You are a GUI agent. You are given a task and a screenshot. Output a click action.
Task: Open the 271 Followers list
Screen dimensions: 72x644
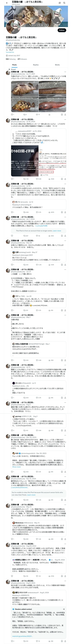click(22, 59)
